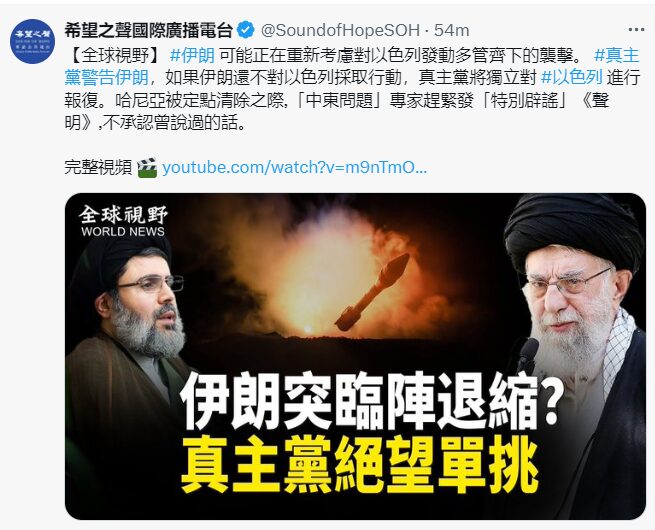655x530 pixels.
Task: Click the 伊朗突臨陣退縮? headline text
Action: click(370, 401)
